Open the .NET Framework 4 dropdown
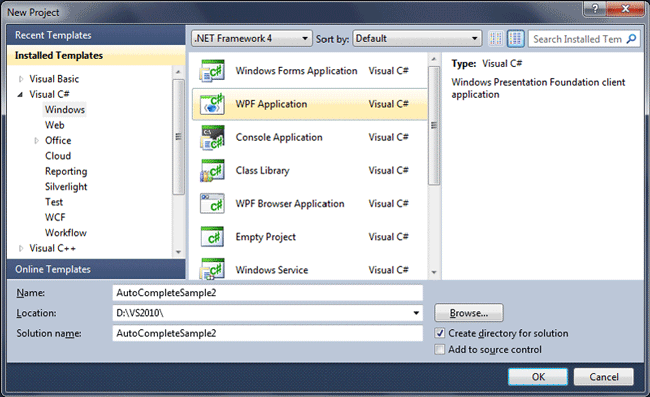 point(252,39)
